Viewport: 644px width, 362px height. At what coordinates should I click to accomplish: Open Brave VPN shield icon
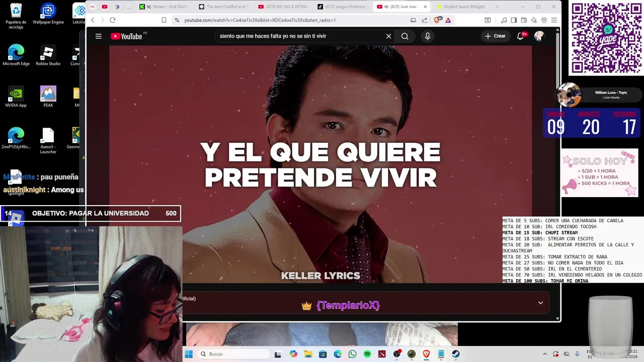pyautogui.click(x=544, y=20)
